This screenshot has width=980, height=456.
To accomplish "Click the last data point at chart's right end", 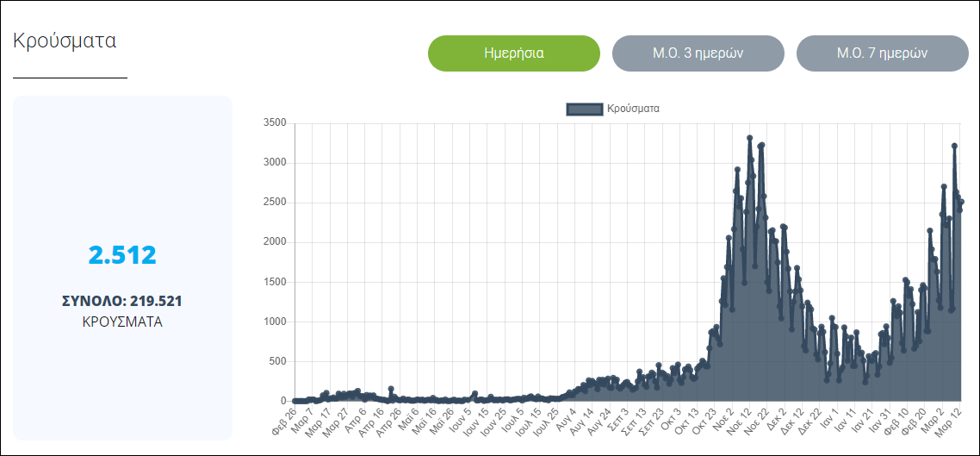I will click(961, 203).
